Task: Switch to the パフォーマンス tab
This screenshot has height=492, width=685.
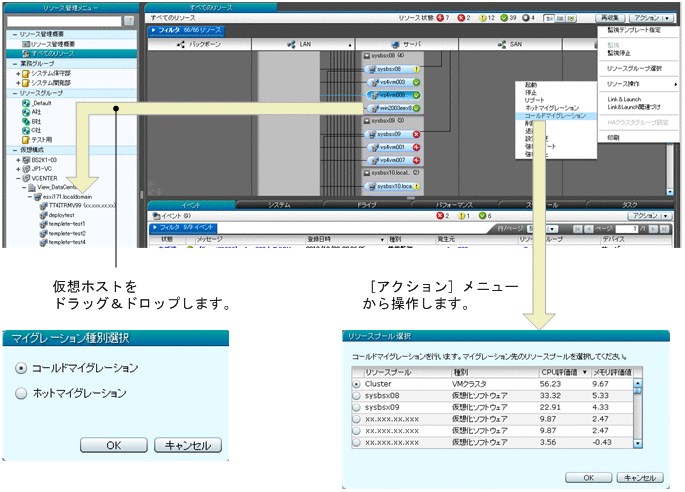Action: [454, 205]
